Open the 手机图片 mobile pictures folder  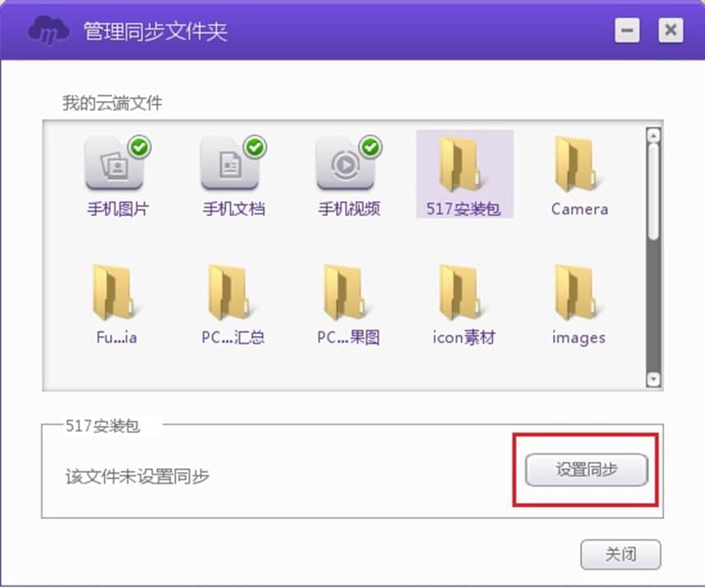117,170
